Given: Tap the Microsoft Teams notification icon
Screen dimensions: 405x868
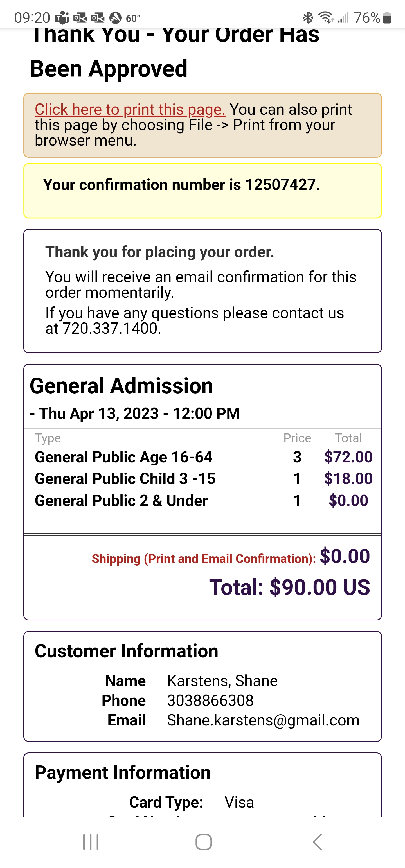Looking at the screenshot, I should [x=62, y=18].
